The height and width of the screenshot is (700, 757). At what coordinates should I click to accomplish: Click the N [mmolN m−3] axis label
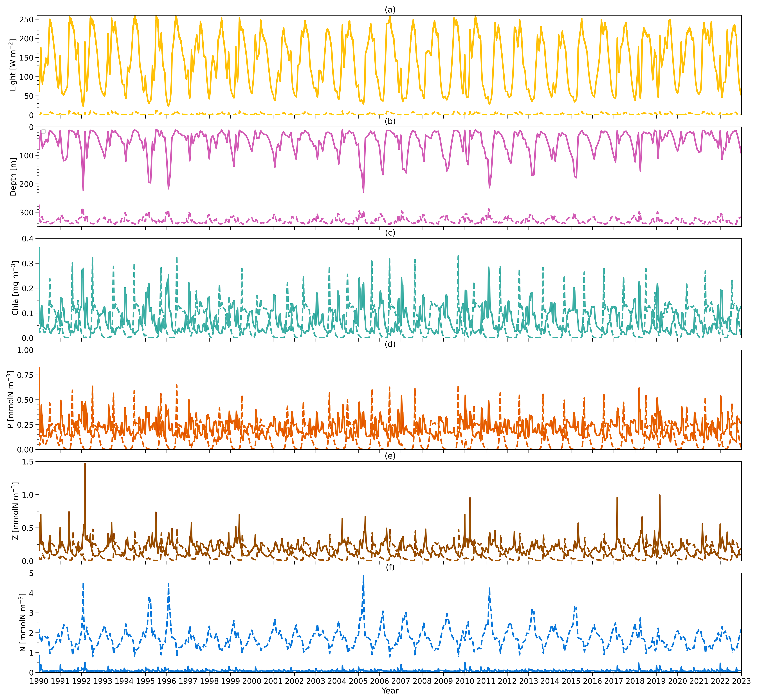click(x=23, y=623)
